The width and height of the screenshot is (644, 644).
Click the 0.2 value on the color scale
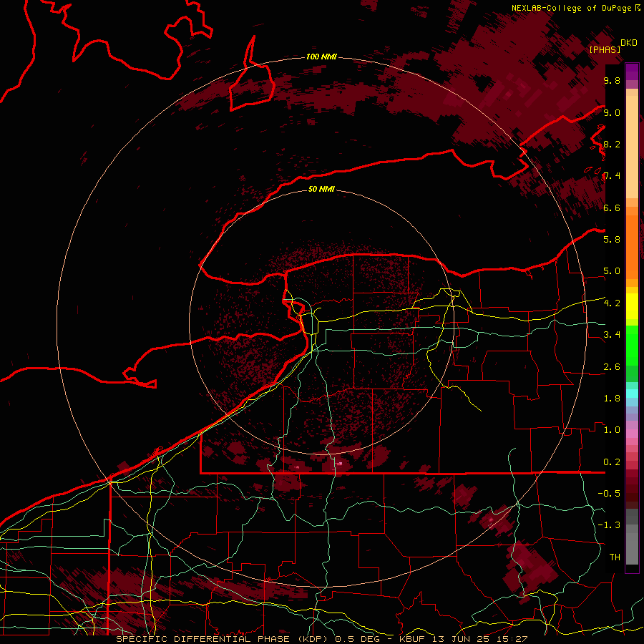[612, 462]
